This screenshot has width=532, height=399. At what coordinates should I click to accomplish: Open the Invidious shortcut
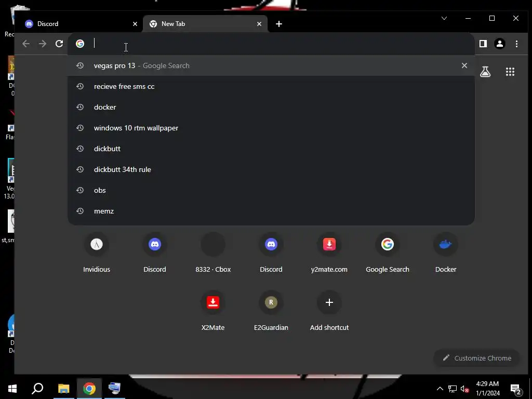pyautogui.click(x=97, y=253)
